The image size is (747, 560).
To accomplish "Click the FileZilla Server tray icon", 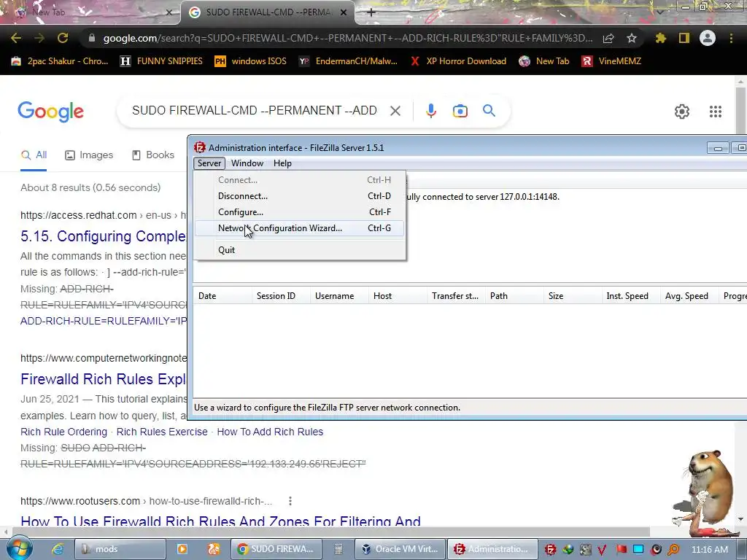I will (550, 550).
